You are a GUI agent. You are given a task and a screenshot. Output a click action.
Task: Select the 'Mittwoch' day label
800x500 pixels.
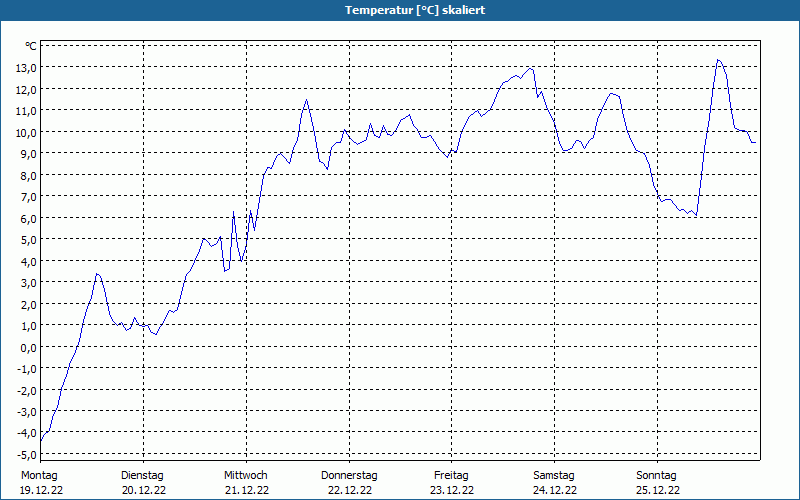click(246, 476)
